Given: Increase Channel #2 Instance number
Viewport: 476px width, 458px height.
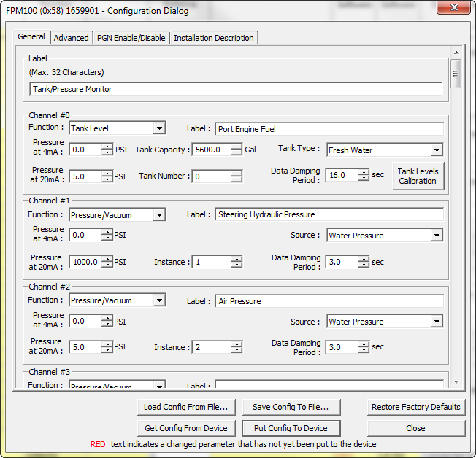Looking at the screenshot, I should [x=237, y=344].
